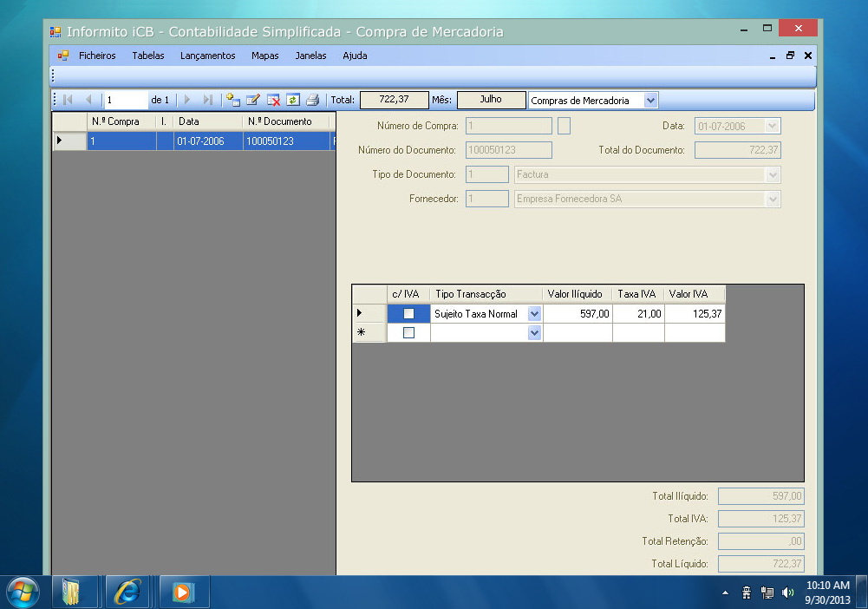The image size is (868, 609).
Task: Click the delete record red X icon
Action: pyautogui.click(x=273, y=100)
